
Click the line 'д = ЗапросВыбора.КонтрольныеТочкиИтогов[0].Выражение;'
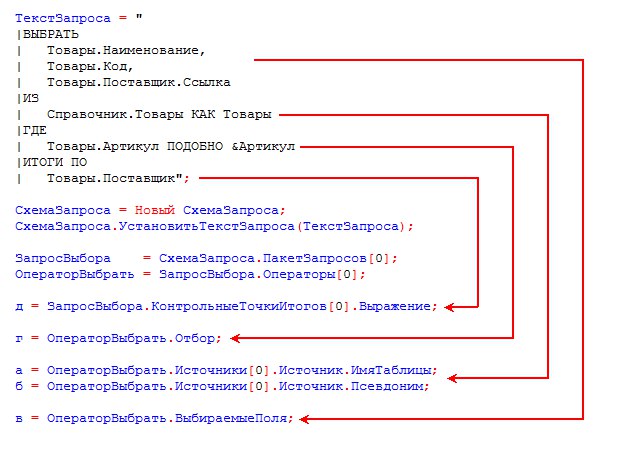[226, 307]
